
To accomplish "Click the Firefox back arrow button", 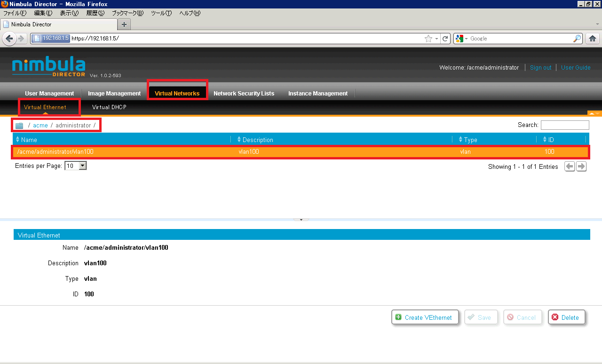I will click(9, 39).
